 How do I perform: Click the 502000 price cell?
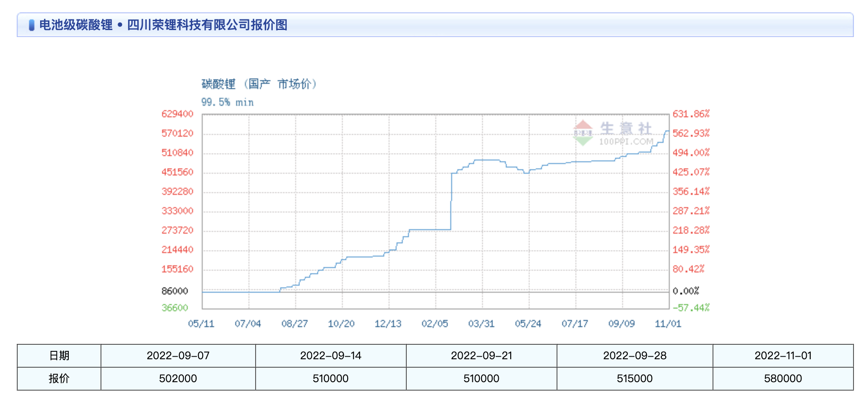point(178,379)
